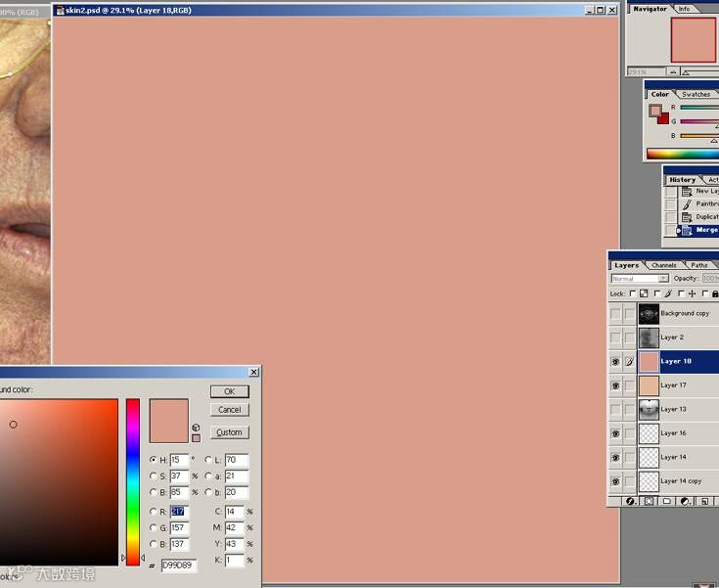Show Layer 13 visibility box

615,410
